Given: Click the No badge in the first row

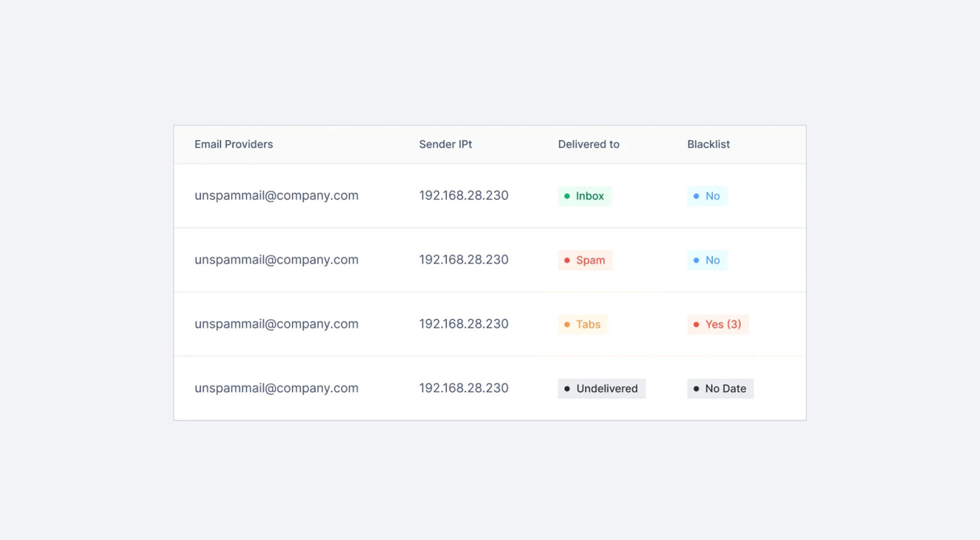Looking at the screenshot, I should click(707, 196).
